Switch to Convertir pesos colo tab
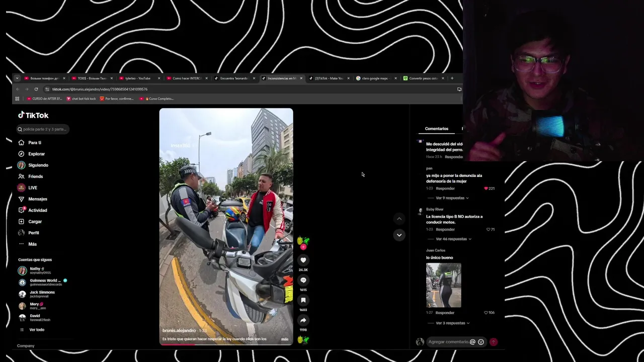This screenshot has width=644, height=362. coord(423,78)
